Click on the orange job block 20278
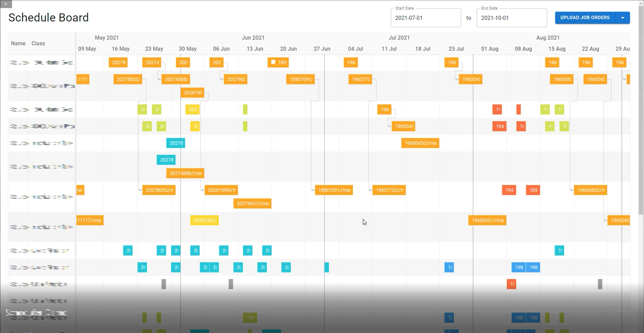644x333 pixels. (x=118, y=62)
